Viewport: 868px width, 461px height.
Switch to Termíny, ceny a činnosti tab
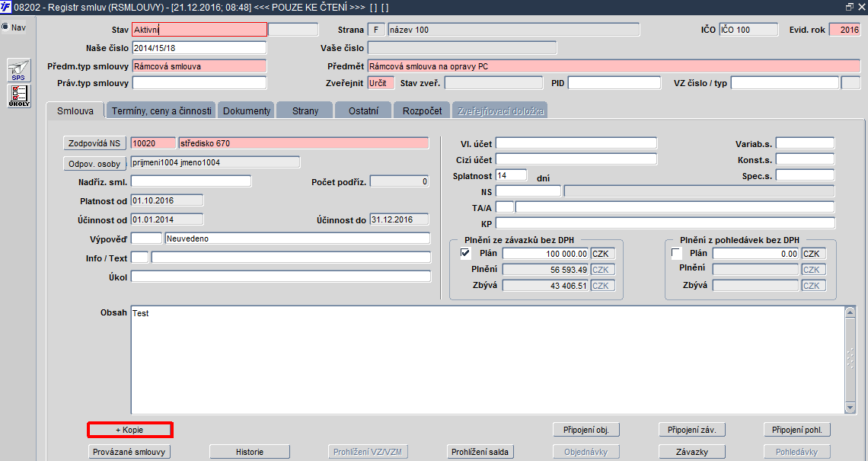point(161,110)
